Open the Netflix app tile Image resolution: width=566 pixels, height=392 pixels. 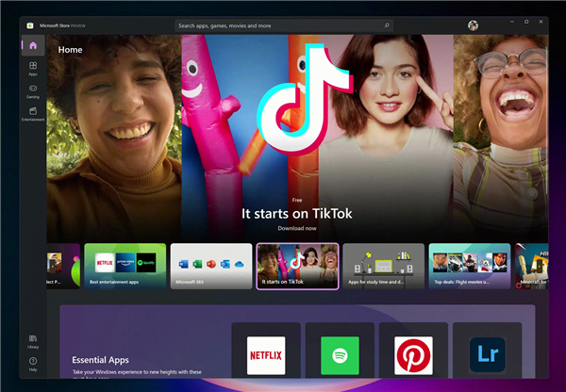(x=266, y=355)
